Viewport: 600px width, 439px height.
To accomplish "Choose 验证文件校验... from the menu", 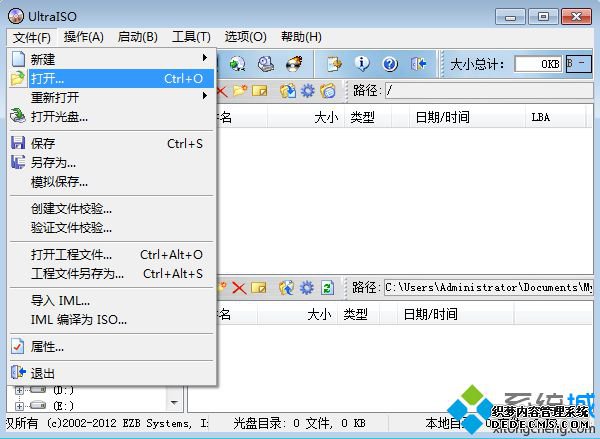I will pos(112,228).
